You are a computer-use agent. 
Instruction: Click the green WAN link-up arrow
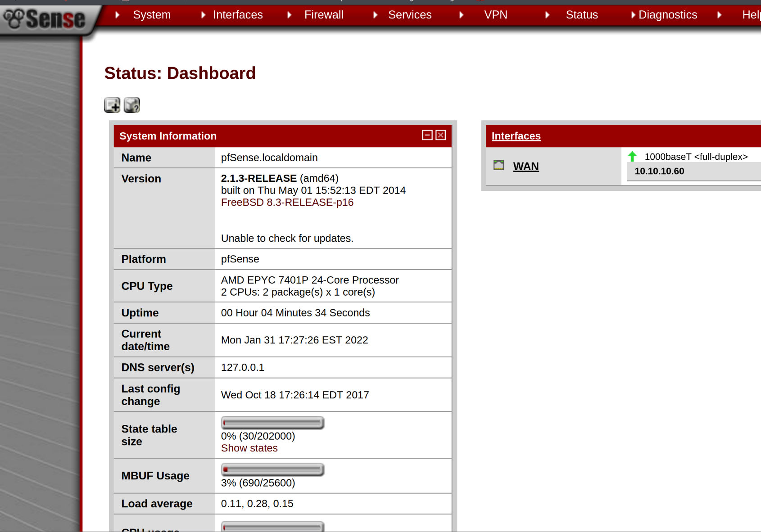click(x=632, y=157)
